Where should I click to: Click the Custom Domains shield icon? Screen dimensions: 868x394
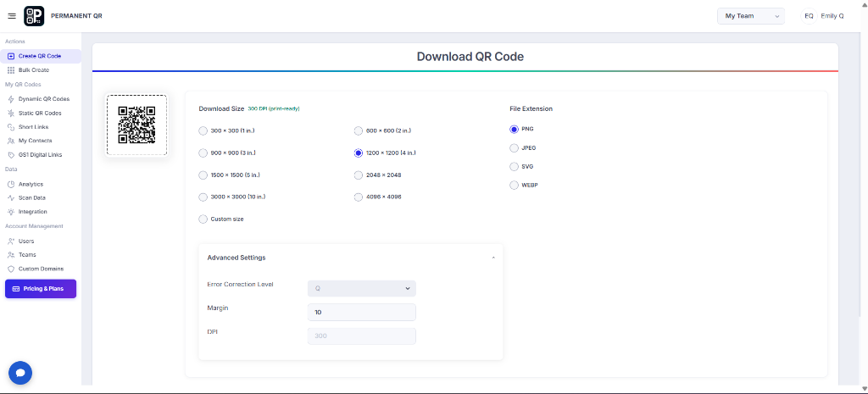(11, 269)
